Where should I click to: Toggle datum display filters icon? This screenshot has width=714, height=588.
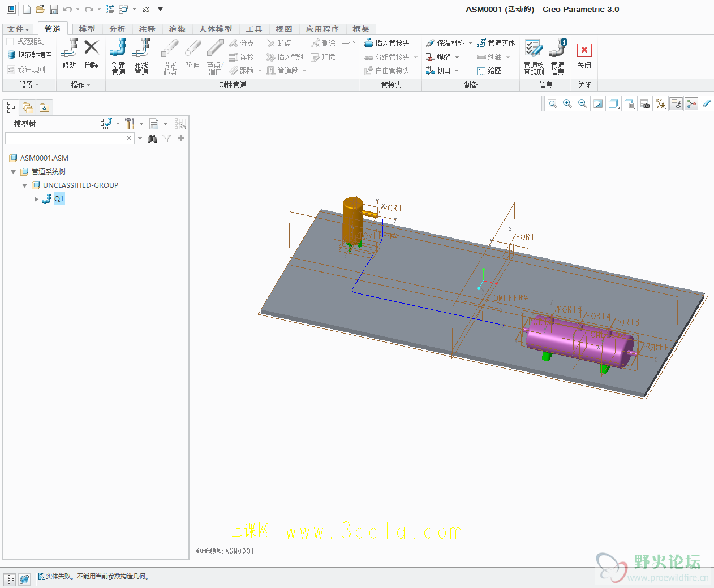660,103
